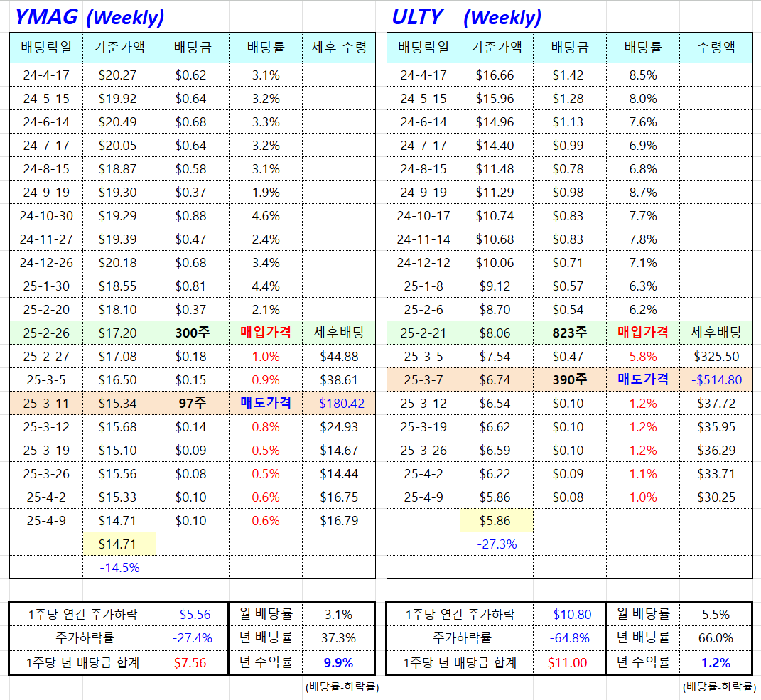Select the 300주 shares cell
The image size is (761, 700).
point(192,333)
